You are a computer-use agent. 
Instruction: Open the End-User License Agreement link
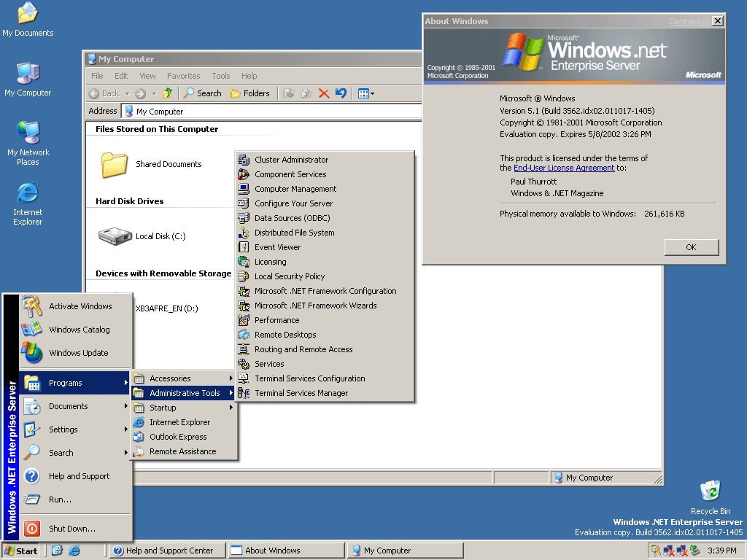[564, 168]
